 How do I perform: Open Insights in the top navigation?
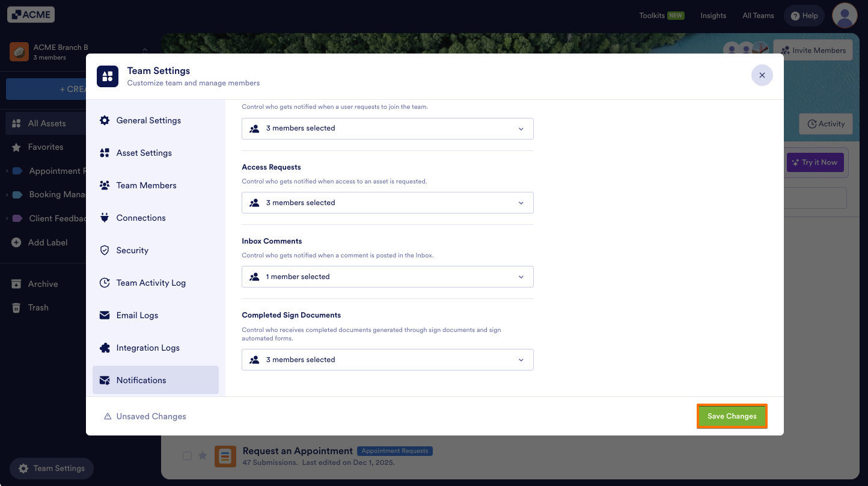(714, 16)
